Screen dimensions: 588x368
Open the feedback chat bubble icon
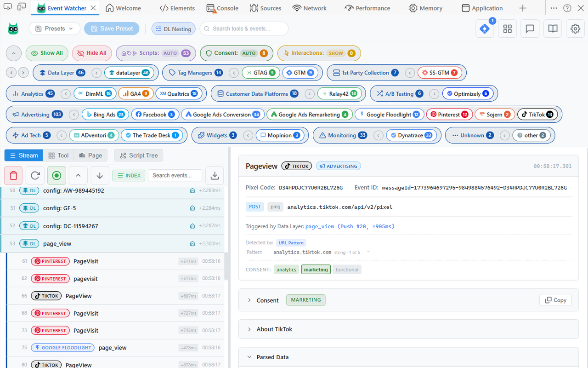point(530,29)
